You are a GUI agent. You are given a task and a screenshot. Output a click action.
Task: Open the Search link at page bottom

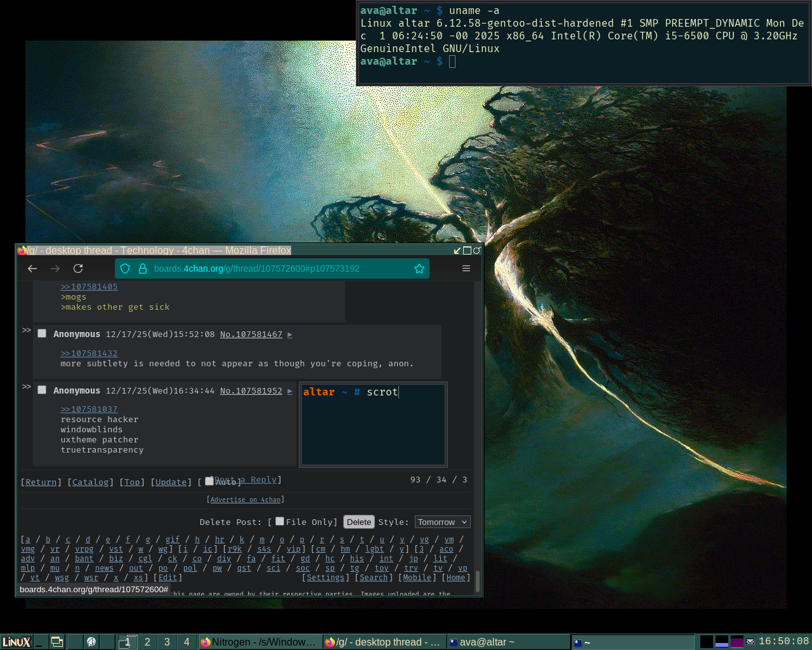point(374,578)
